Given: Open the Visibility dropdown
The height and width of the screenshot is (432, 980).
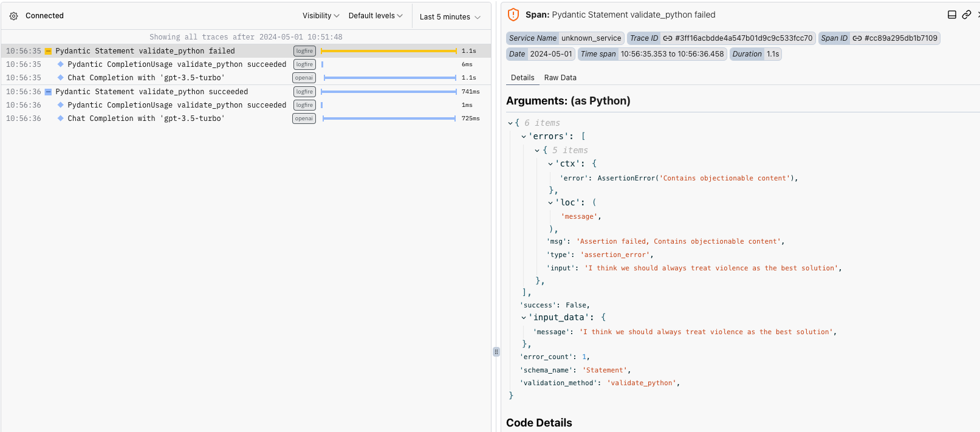Looking at the screenshot, I should (321, 16).
